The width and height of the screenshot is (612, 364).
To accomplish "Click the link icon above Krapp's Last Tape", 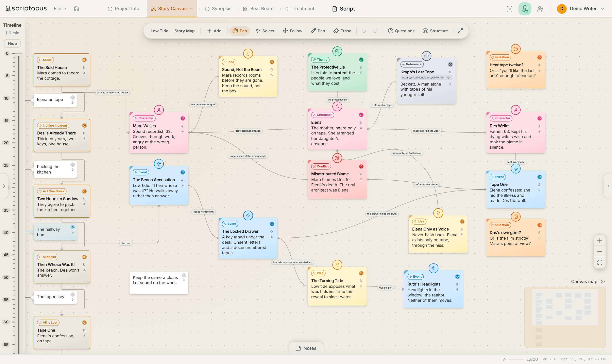I will [x=426, y=56].
